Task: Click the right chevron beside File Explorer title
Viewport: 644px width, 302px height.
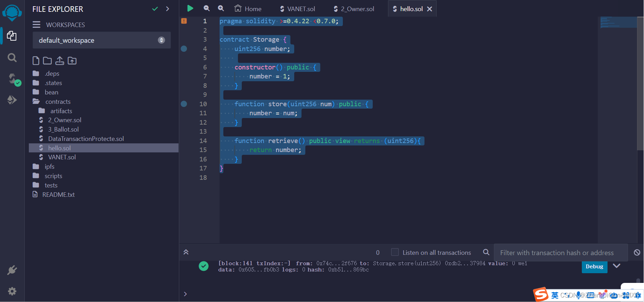Action: (167, 9)
